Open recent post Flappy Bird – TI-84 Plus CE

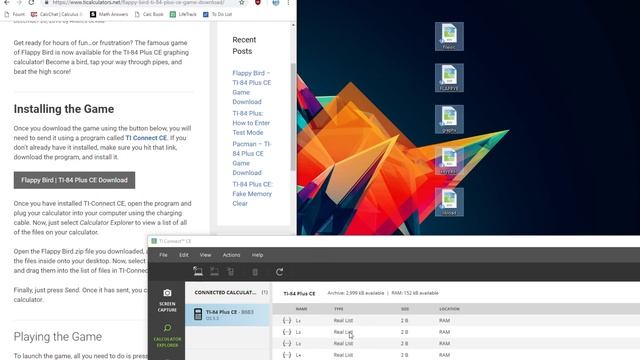click(251, 87)
